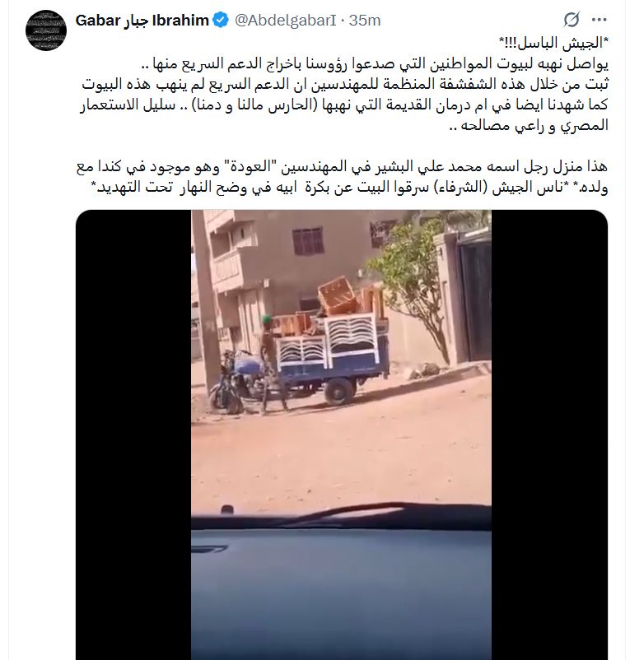
Task: Click the video's right black letterbox bar
Action: (549, 435)
